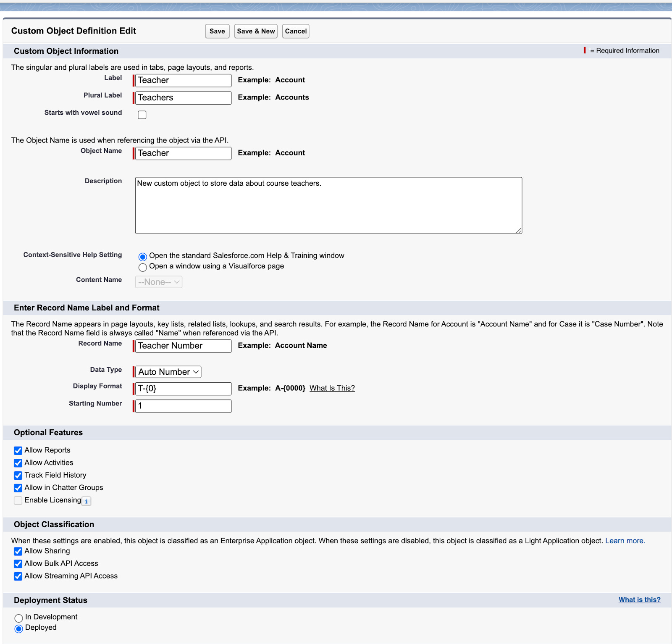Open the What Is This? link
Screen dimensions: 672x644
coord(332,388)
